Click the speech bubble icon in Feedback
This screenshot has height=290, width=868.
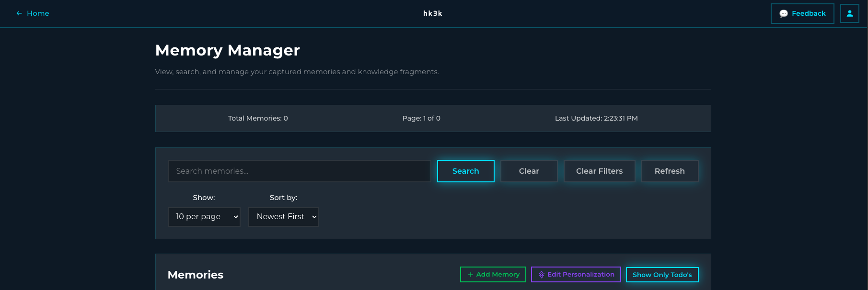point(783,13)
